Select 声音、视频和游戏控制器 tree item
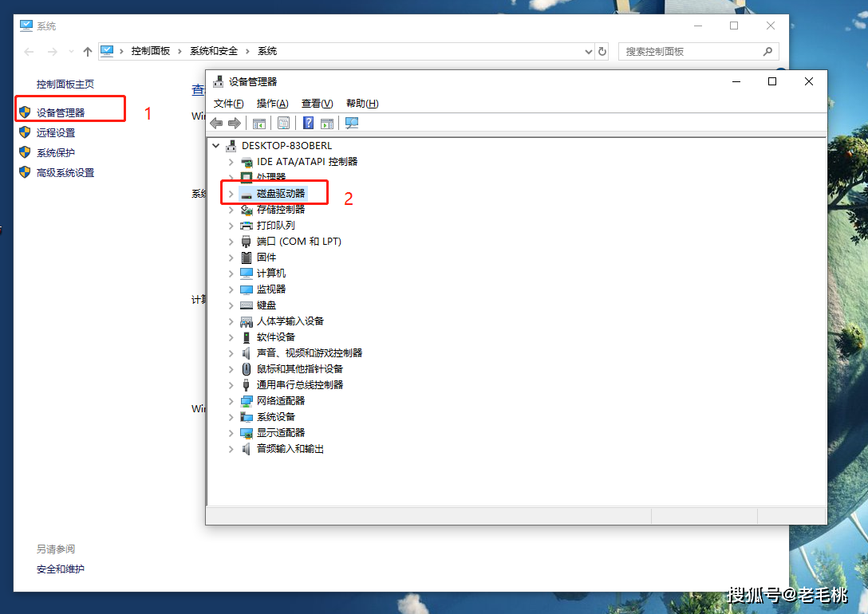 pos(310,353)
